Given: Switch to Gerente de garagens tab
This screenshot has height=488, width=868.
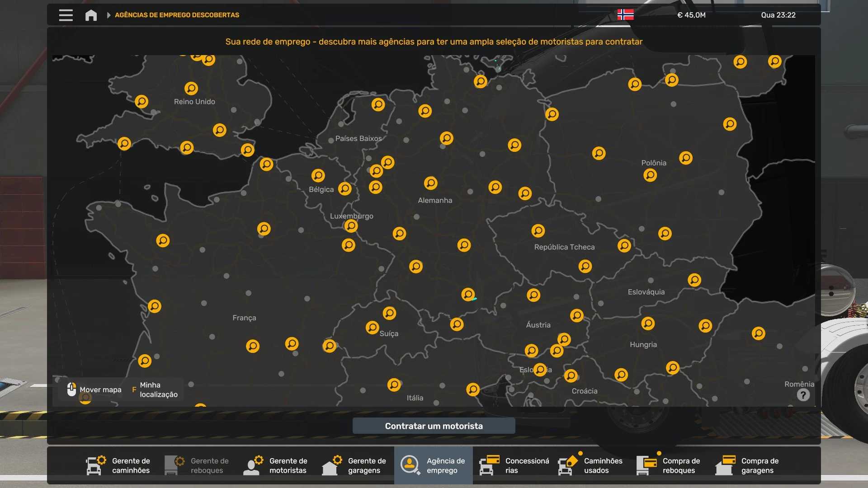Looking at the screenshot, I should [354, 465].
